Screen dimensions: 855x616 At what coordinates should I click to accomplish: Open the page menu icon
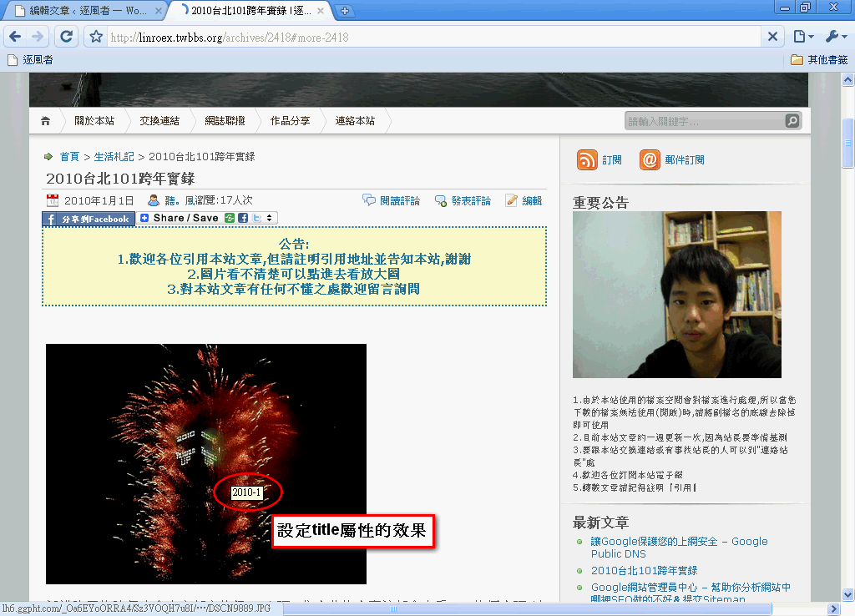click(x=803, y=37)
